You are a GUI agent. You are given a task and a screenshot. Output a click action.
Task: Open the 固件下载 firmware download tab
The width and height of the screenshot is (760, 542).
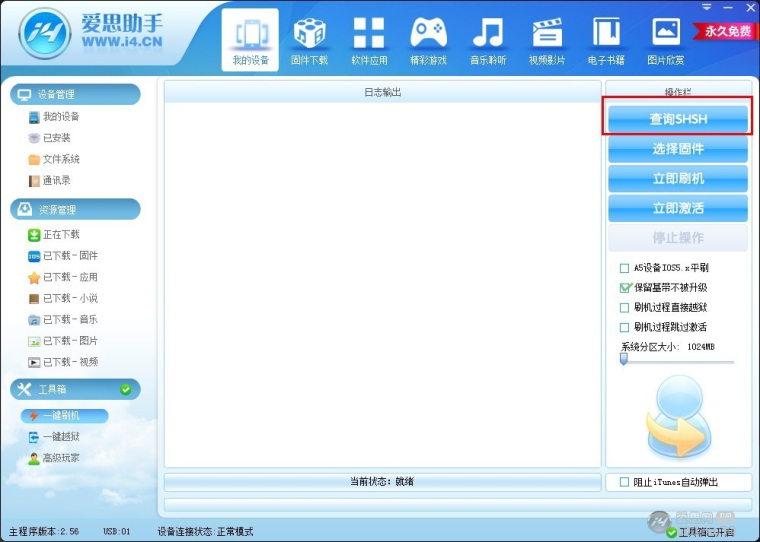(309, 41)
